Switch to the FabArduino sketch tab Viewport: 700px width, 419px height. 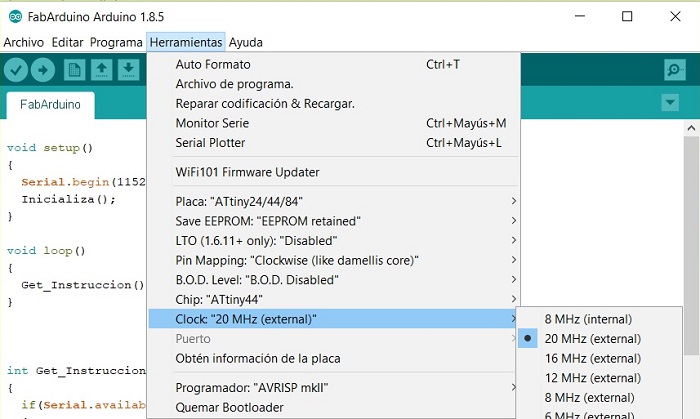50,105
